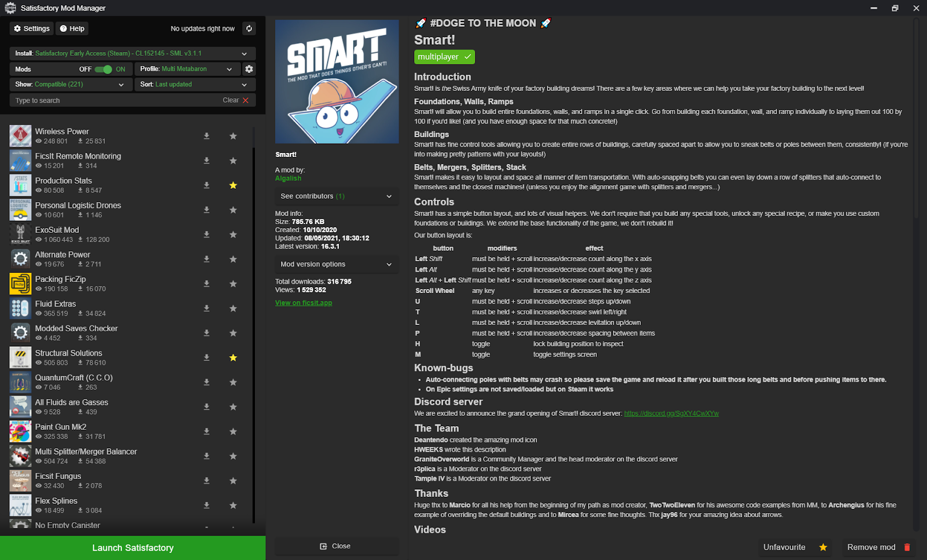
Task: Close the mod details panel
Action: click(x=335, y=546)
